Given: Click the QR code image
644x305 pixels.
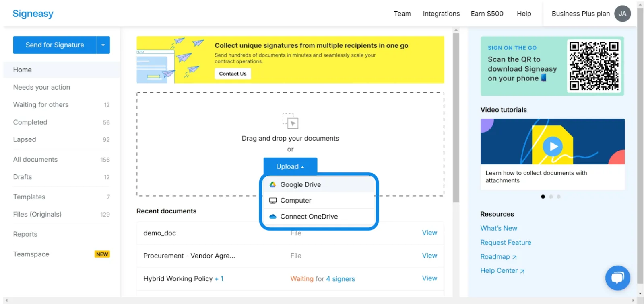Looking at the screenshot, I should click(x=594, y=66).
